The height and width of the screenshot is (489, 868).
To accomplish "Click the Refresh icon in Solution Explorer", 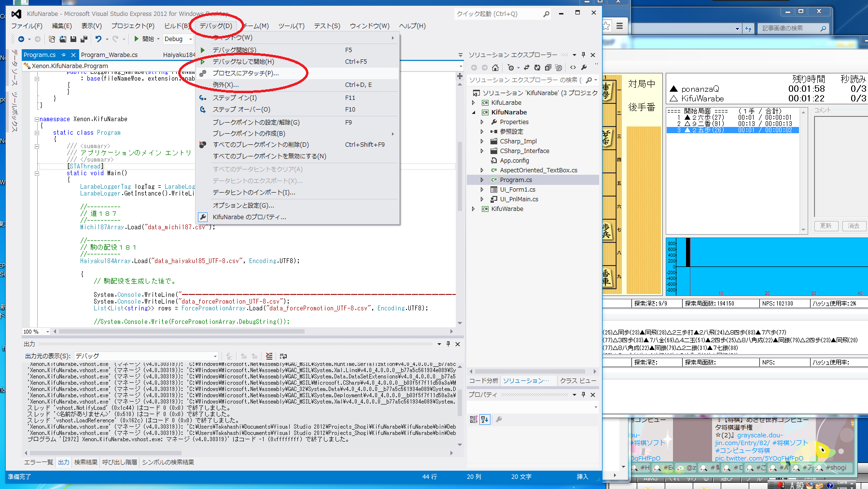I will [x=537, y=68].
